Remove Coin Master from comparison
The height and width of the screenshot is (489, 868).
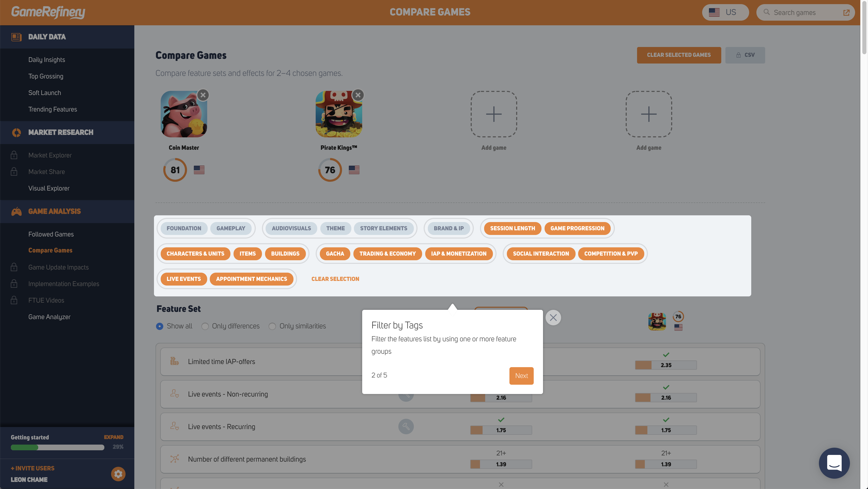203,95
